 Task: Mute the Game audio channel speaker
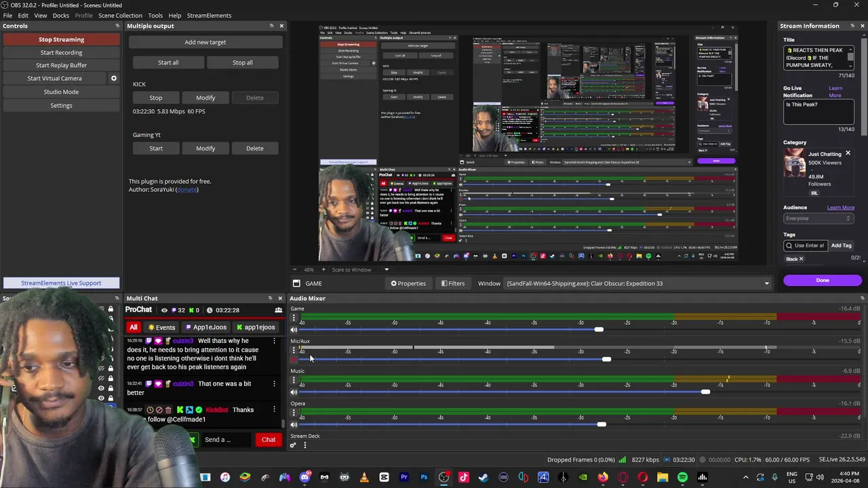tap(294, 330)
